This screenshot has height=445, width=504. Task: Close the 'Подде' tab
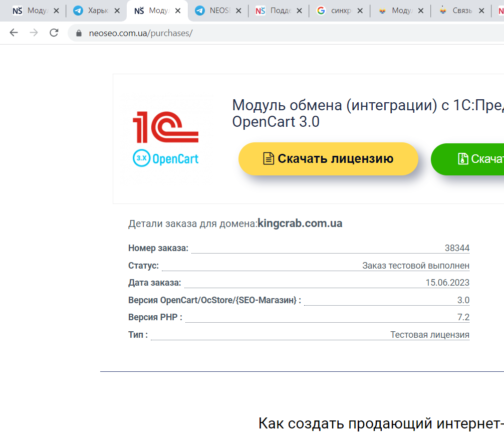point(299,11)
